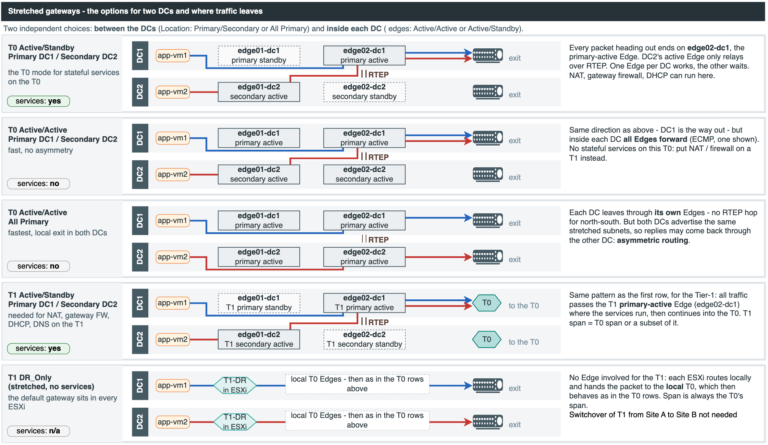
Task: Click the DC1 badge in T1 Active/Standby row
Action: [x=140, y=303]
